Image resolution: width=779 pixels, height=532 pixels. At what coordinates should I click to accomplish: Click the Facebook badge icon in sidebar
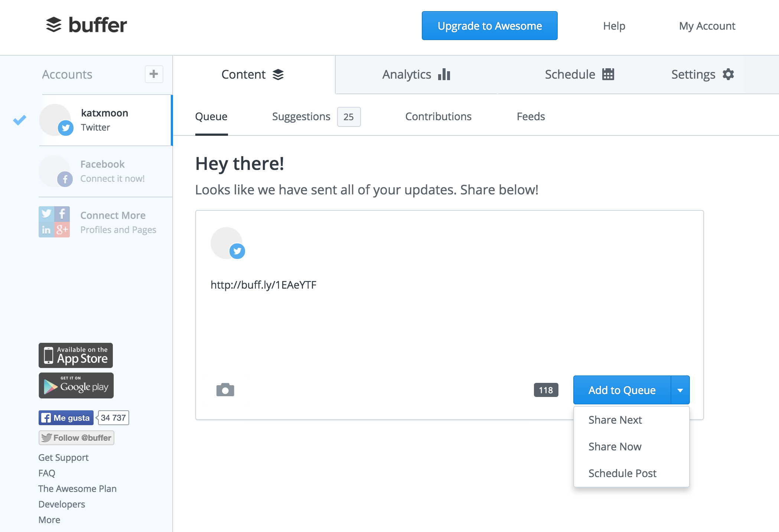[x=65, y=179]
